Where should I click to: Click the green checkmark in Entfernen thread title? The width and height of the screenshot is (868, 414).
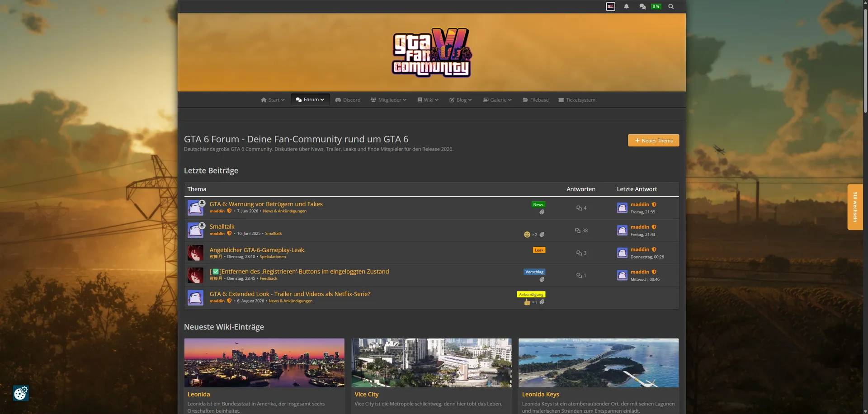pos(216,272)
